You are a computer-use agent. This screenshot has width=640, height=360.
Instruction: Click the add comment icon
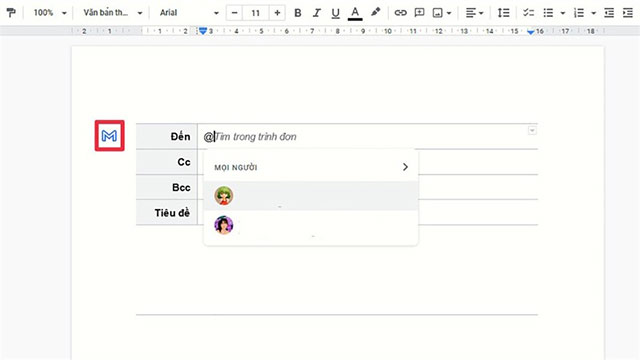click(x=419, y=13)
